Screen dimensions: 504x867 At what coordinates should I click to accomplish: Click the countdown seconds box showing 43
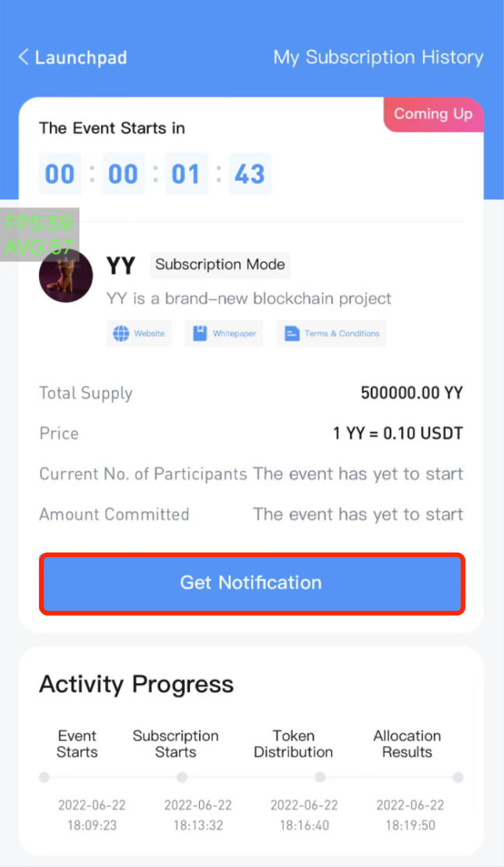pos(250,174)
